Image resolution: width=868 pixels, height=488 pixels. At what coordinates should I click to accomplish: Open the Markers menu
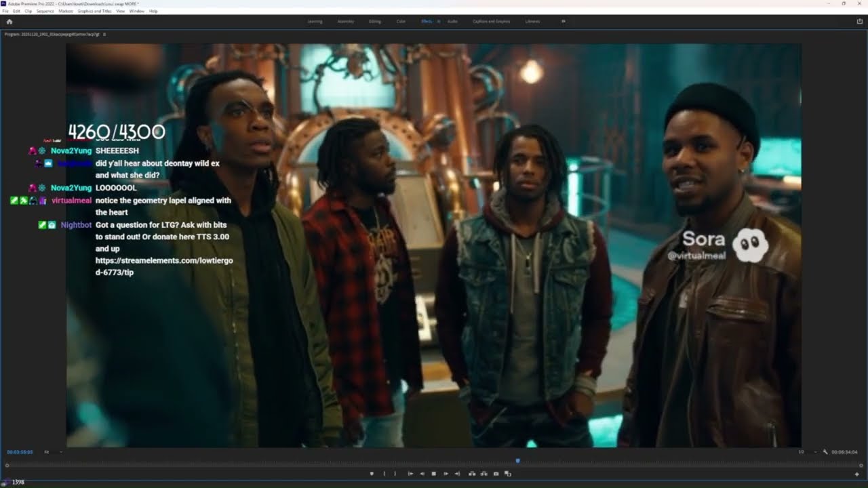tap(66, 12)
